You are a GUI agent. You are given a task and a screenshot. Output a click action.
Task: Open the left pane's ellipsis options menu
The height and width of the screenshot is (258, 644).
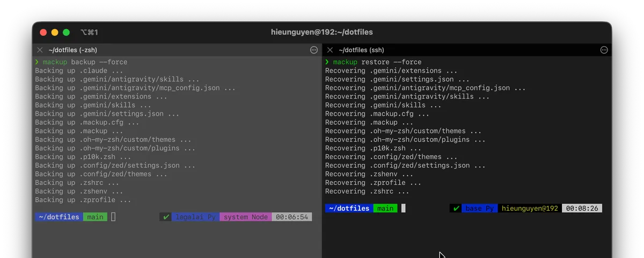point(314,50)
